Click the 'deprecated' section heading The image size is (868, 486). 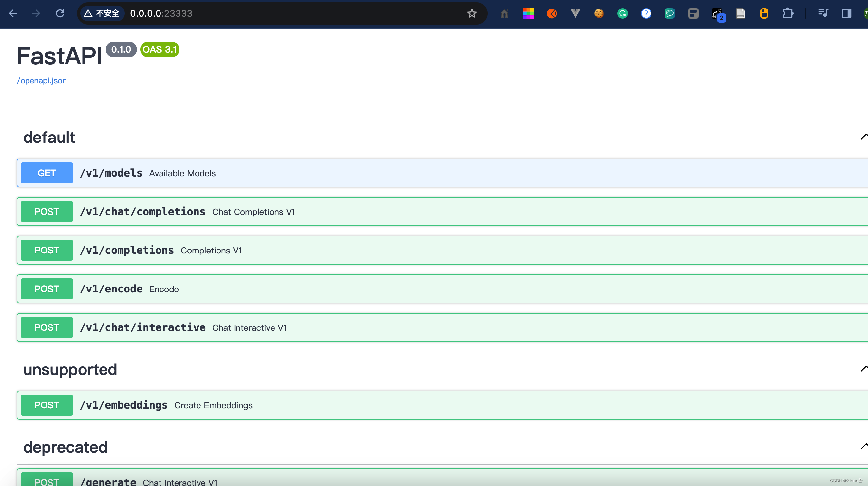(66, 447)
